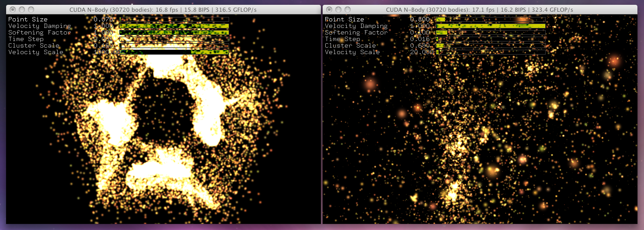The width and height of the screenshot is (644, 230).
Task: Click the Cluster Scale slider in left window
Action: point(174,46)
